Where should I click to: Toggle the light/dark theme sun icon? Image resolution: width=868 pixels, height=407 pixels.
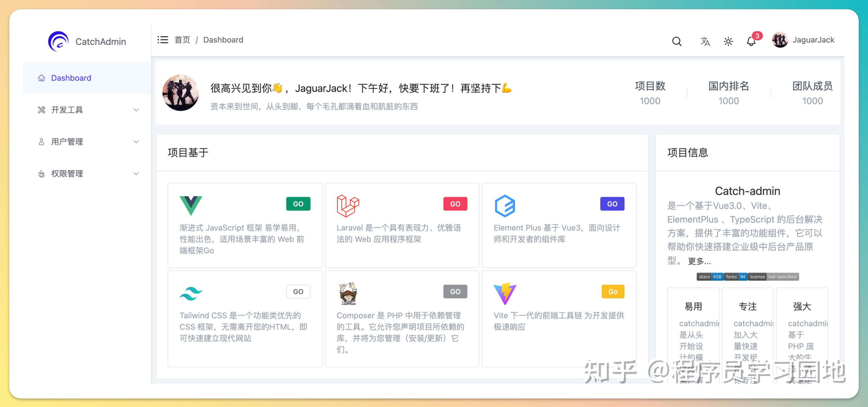tap(728, 41)
